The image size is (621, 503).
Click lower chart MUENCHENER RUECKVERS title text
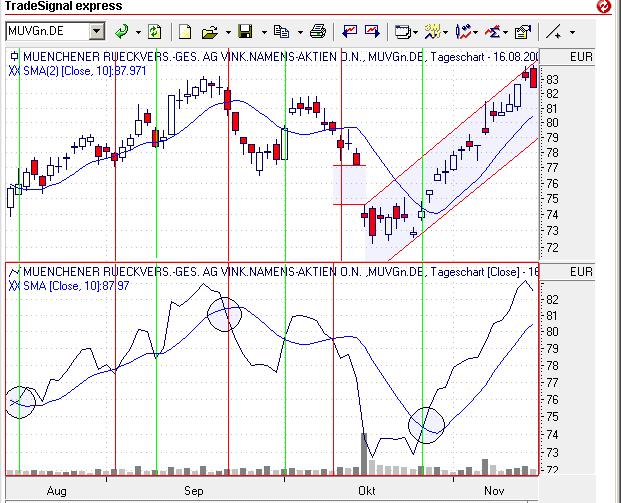pos(280,272)
